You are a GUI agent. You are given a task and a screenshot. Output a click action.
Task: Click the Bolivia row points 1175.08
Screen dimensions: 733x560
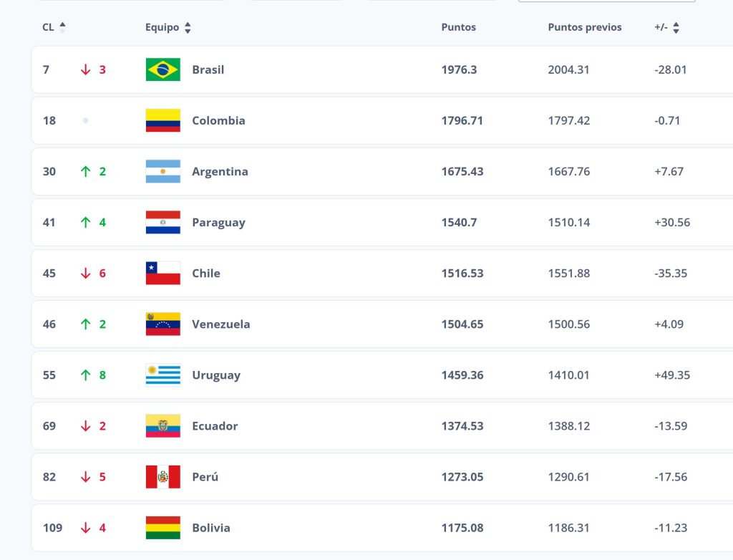[462, 528]
